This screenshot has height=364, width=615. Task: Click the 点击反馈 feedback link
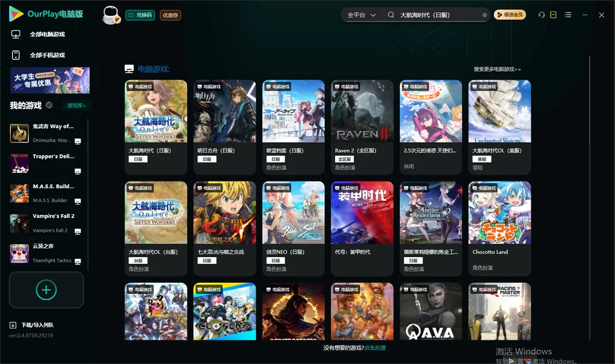click(x=375, y=347)
